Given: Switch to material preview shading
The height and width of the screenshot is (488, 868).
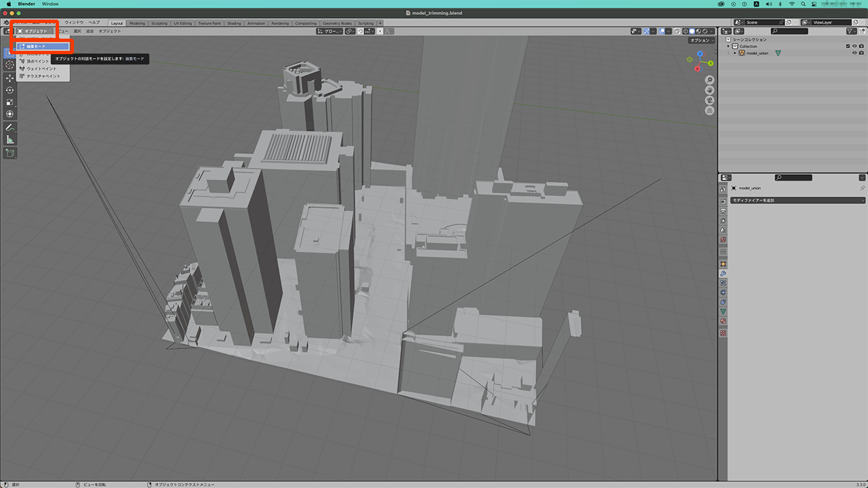Looking at the screenshot, I should pyautogui.click(x=698, y=31).
